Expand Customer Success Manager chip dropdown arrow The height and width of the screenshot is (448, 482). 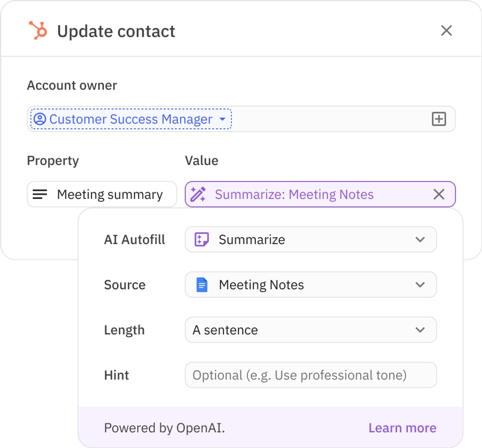(222, 119)
